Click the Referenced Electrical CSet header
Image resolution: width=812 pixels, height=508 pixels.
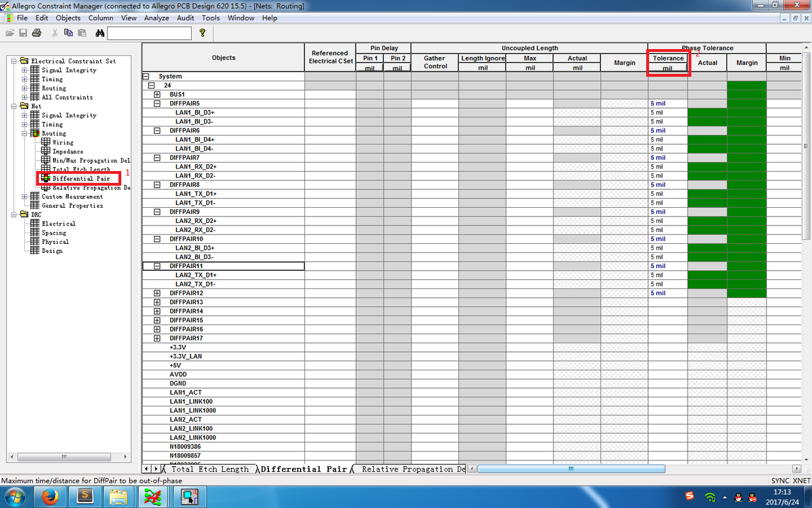tap(330, 58)
